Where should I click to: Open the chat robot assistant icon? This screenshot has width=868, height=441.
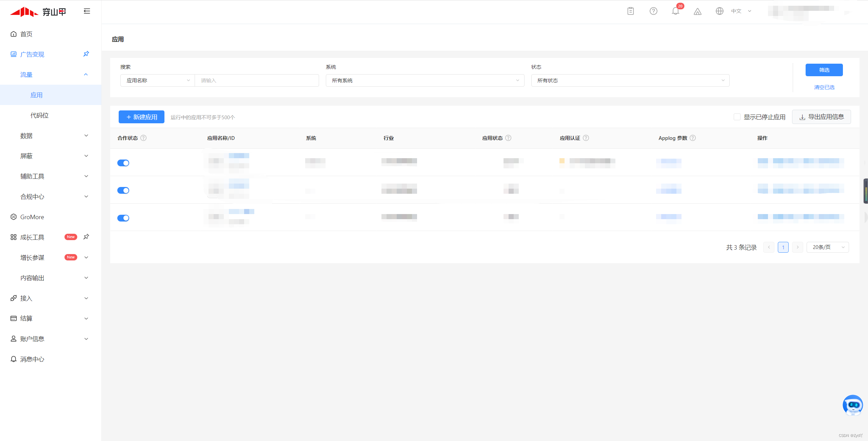coord(852,405)
